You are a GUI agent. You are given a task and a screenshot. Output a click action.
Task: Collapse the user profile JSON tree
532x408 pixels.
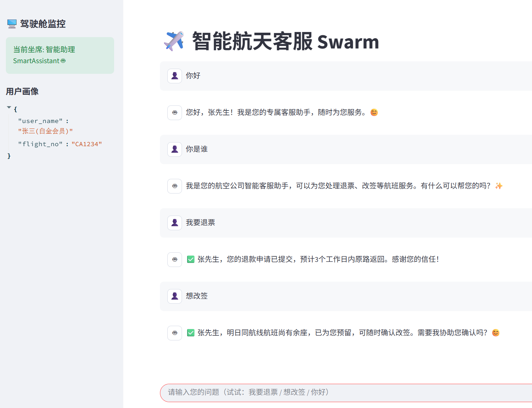click(9, 107)
